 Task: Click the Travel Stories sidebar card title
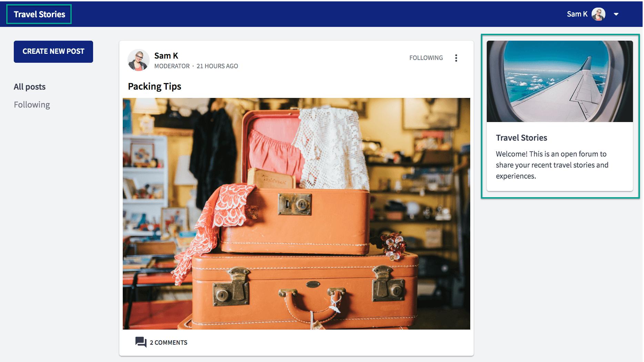tap(522, 138)
